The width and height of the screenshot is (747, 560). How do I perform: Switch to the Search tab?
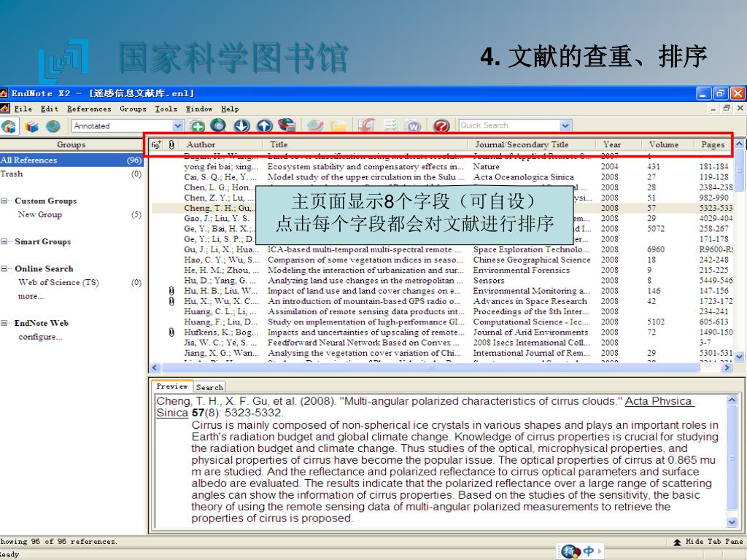coord(209,387)
